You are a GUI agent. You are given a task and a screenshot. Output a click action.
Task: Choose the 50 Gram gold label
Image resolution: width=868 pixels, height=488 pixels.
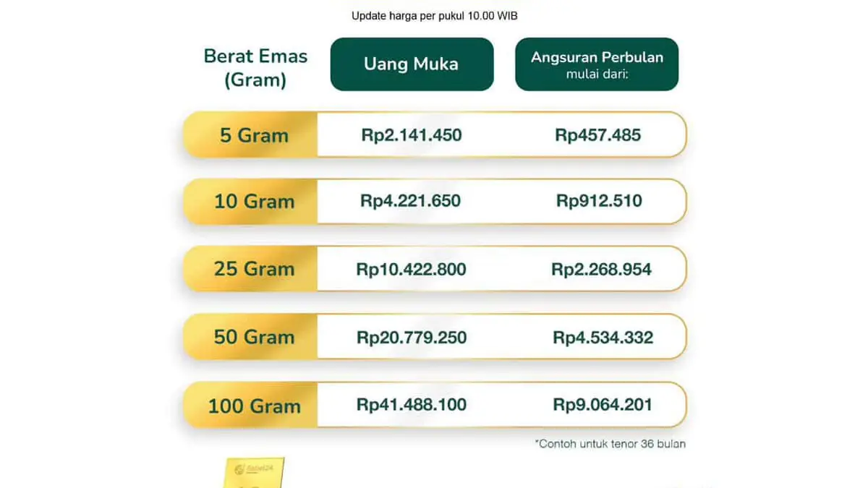click(254, 337)
